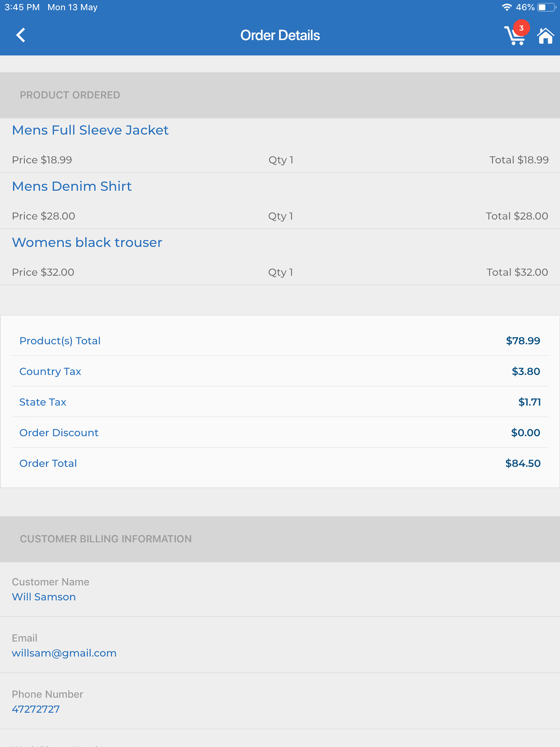Select the State Tax amount $1.71

coord(530,402)
